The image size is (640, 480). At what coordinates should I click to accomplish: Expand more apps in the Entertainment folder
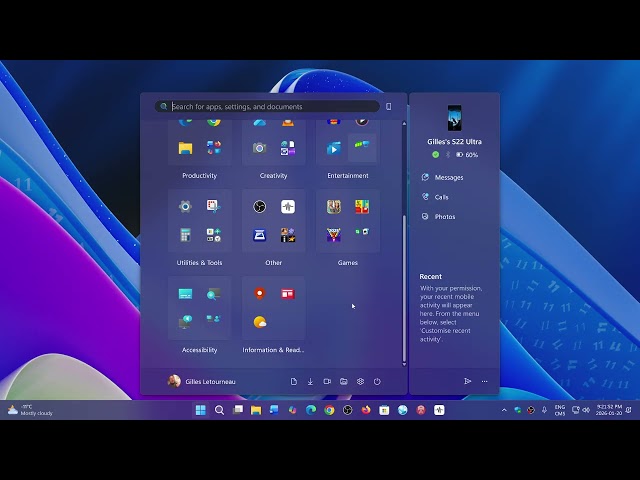click(x=362, y=147)
